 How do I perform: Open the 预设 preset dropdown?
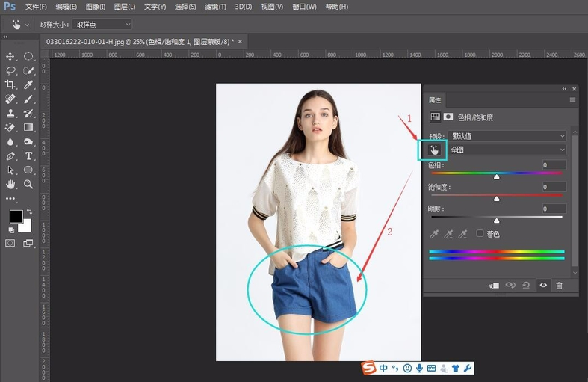(507, 136)
